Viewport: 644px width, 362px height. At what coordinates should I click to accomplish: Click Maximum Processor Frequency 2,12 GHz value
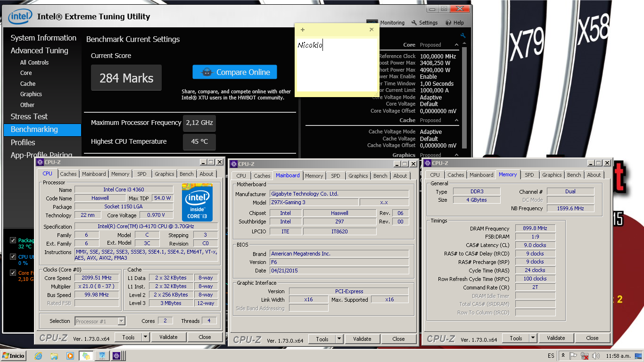(x=199, y=123)
